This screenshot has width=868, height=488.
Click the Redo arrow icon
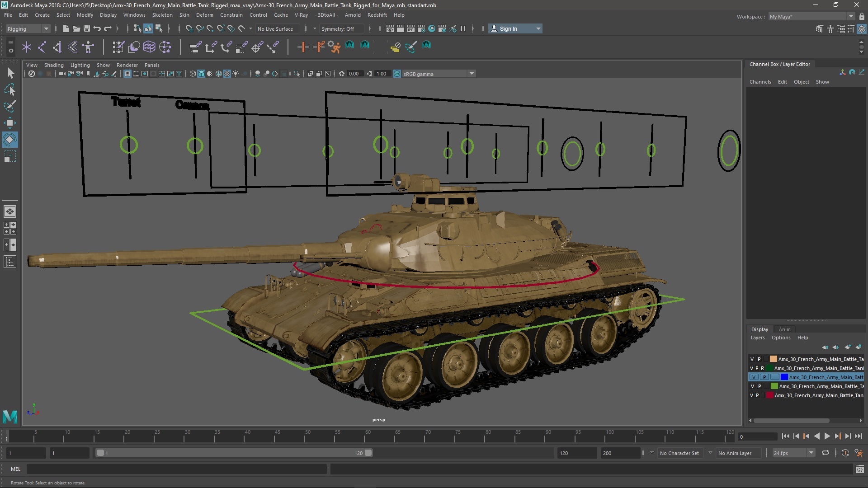pos(108,28)
